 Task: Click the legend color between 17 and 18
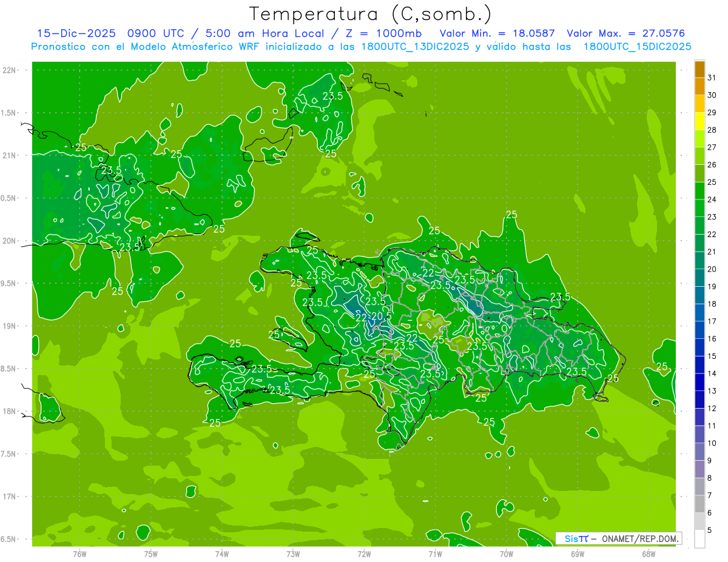click(x=699, y=313)
